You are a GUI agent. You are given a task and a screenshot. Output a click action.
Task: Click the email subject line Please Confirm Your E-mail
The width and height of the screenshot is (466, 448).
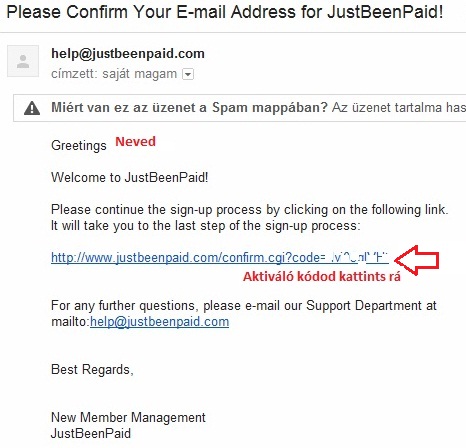225,12
